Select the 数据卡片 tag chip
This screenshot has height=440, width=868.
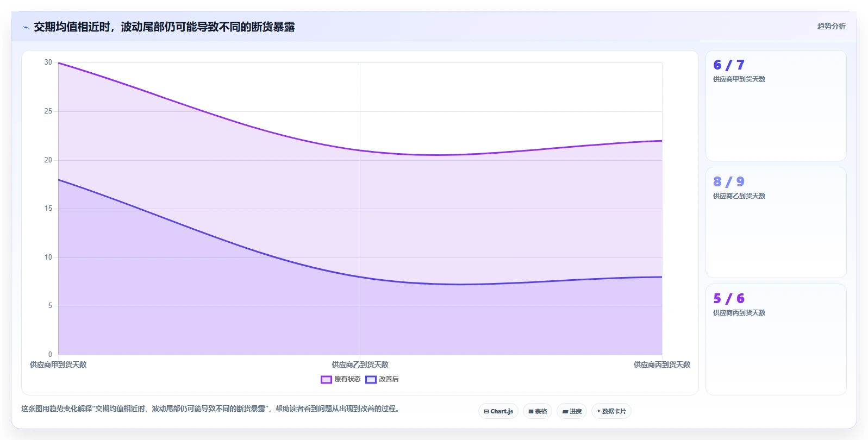(611, 411)
